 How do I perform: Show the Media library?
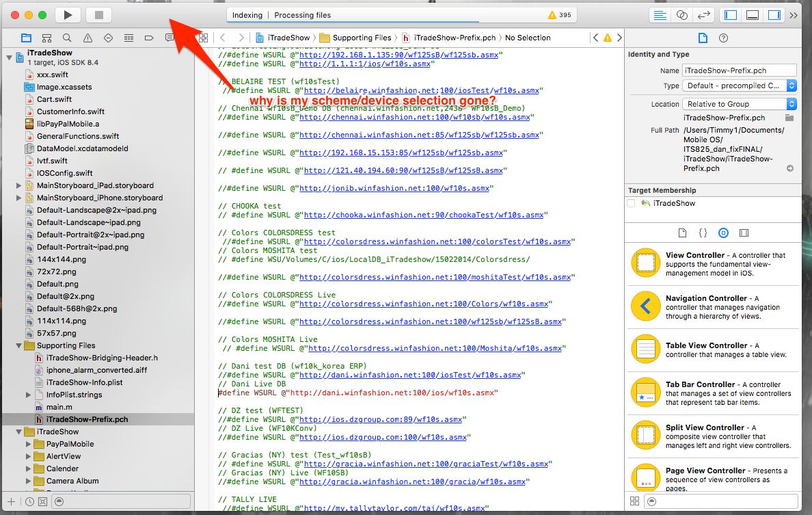coord(744,233)
